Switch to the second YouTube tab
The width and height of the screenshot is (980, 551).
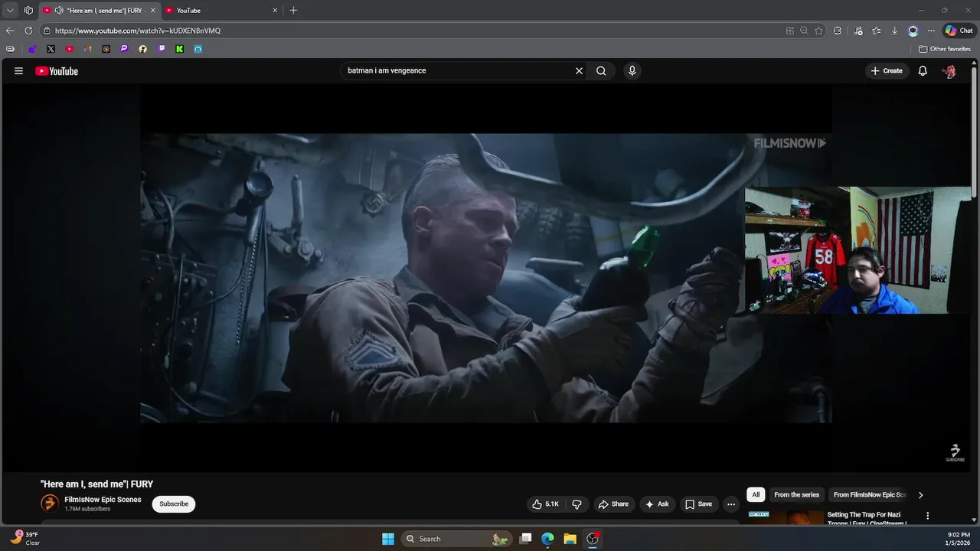pos(222,10)
